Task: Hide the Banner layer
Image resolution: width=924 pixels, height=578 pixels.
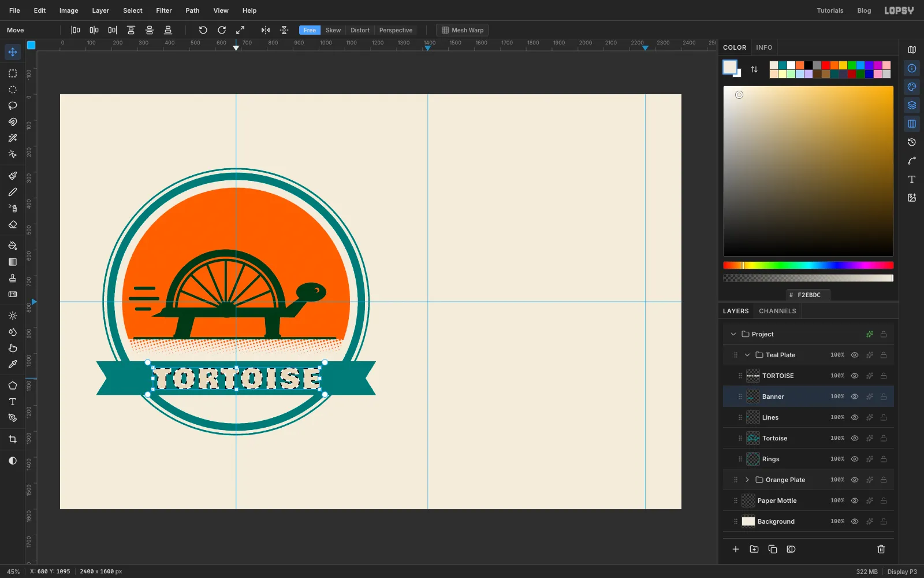Action: tap(855, 397)
